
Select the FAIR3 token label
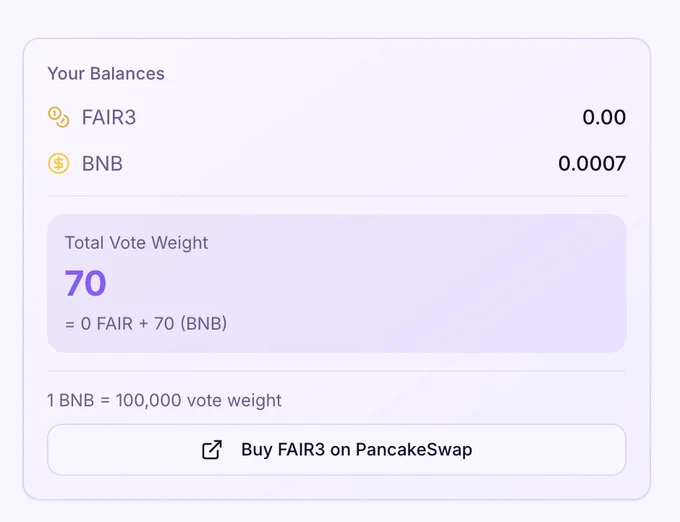109,117
